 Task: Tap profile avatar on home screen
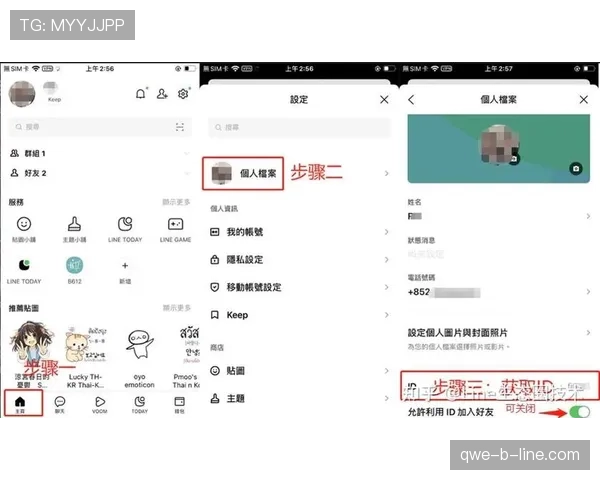[22, 94]
